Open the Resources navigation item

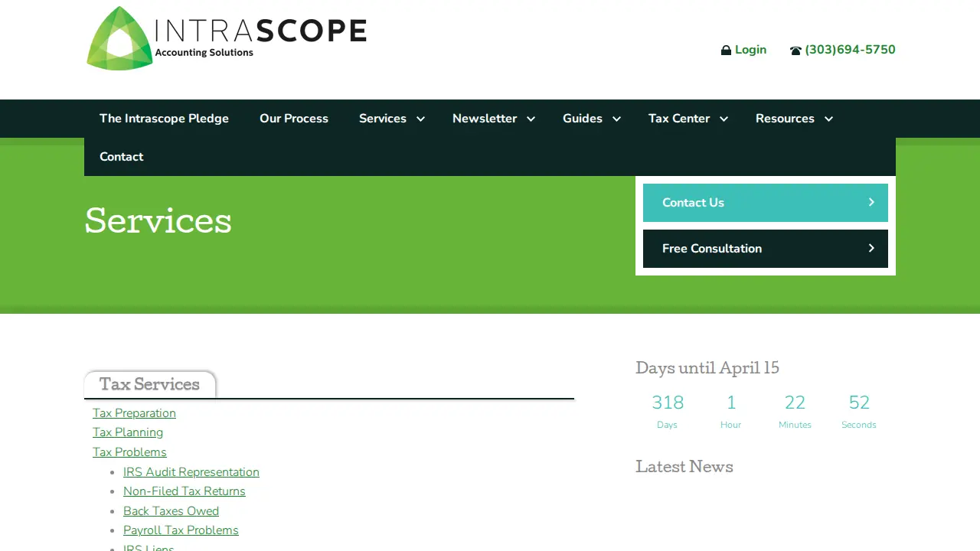coord(785,119)
